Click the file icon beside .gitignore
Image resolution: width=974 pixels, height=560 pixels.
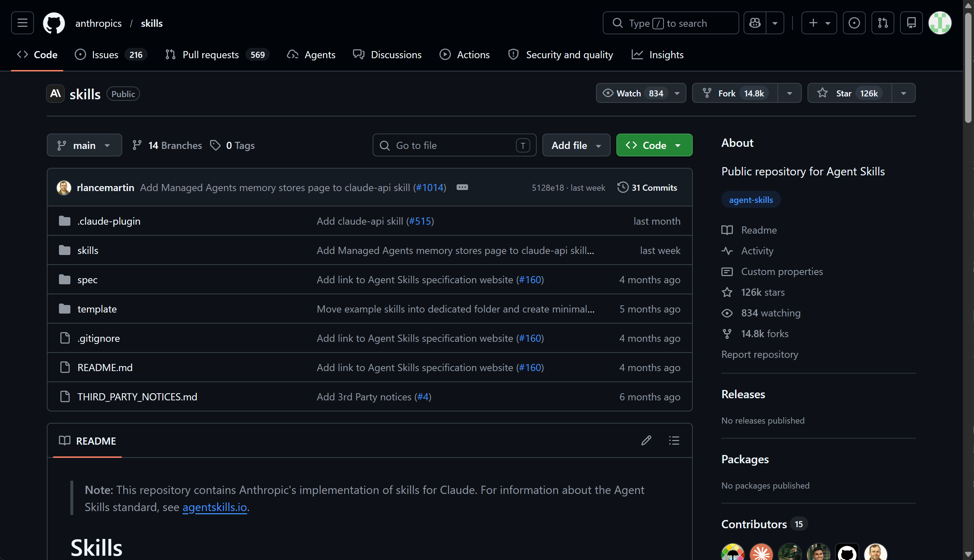pyautogui.click(x=65, y=338)
